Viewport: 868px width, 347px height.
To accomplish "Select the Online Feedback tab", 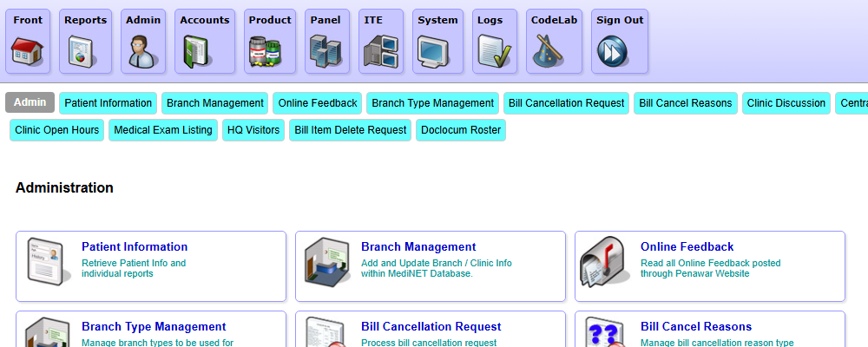I will [x=318, y=103].
